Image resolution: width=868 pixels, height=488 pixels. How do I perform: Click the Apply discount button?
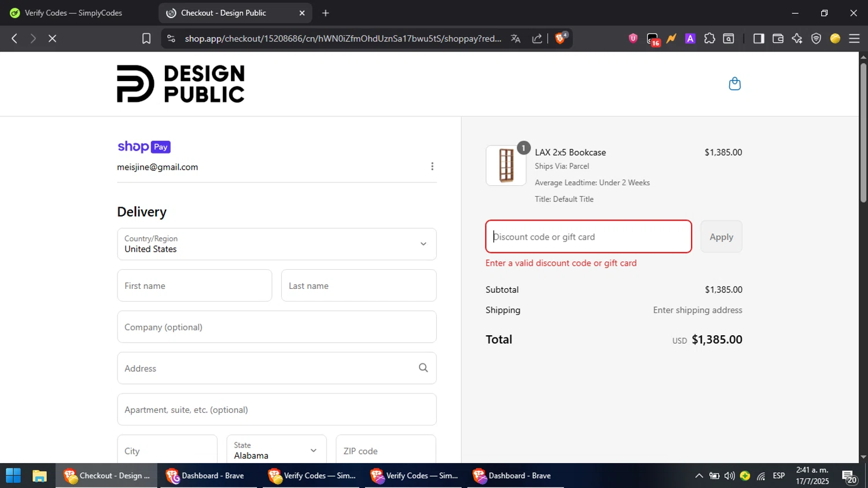(721, 236)
